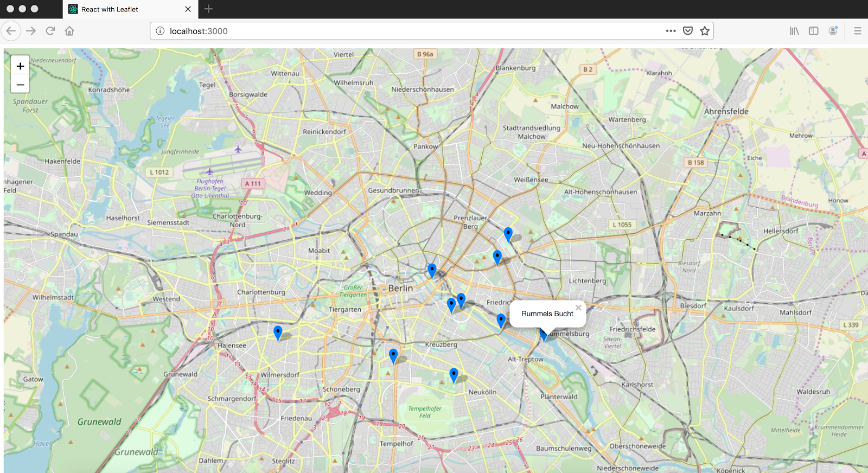Click the Berlin city label
Viewport: 868px width, 473px height.
point(400,288)
